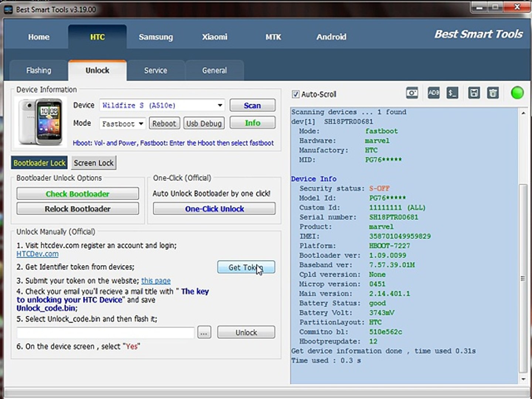
Task: Open the Flashing sub-tab
Action: 39,71
